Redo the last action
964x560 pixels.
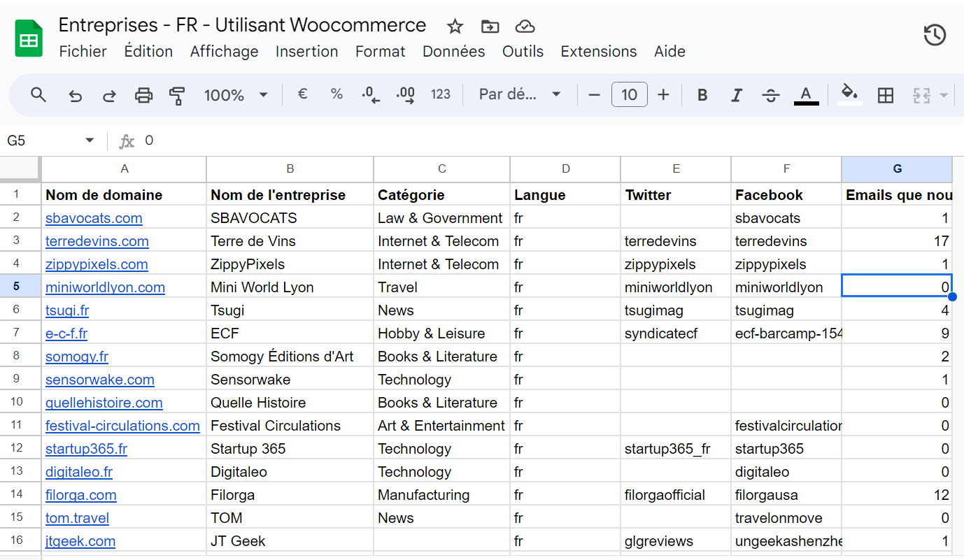(109, 95)
